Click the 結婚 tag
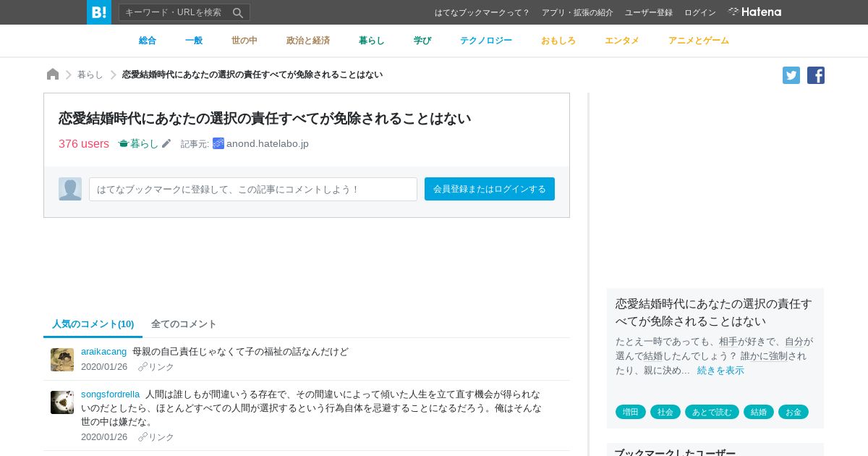 tap(759, 412)
